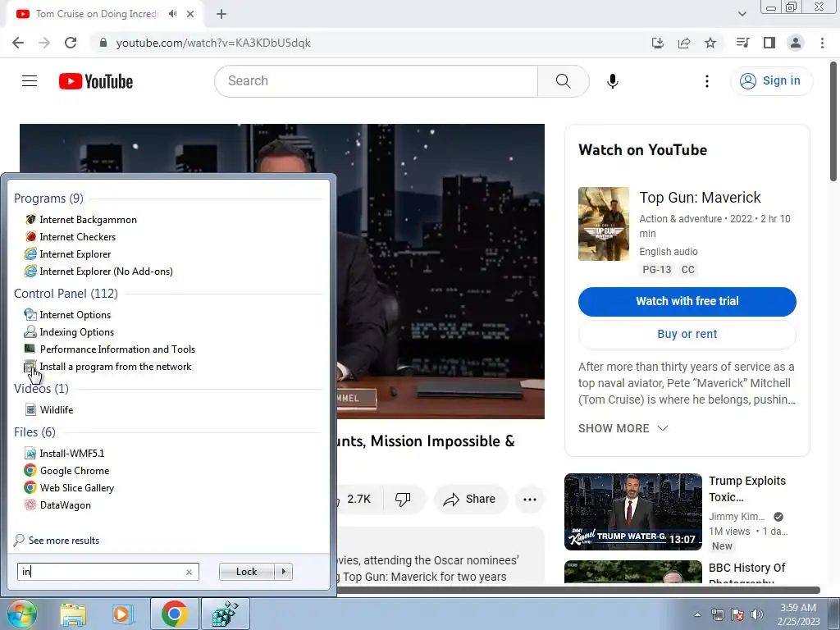Click the install app icon in address bar
840x630 pixels.
tap(658, 43)
